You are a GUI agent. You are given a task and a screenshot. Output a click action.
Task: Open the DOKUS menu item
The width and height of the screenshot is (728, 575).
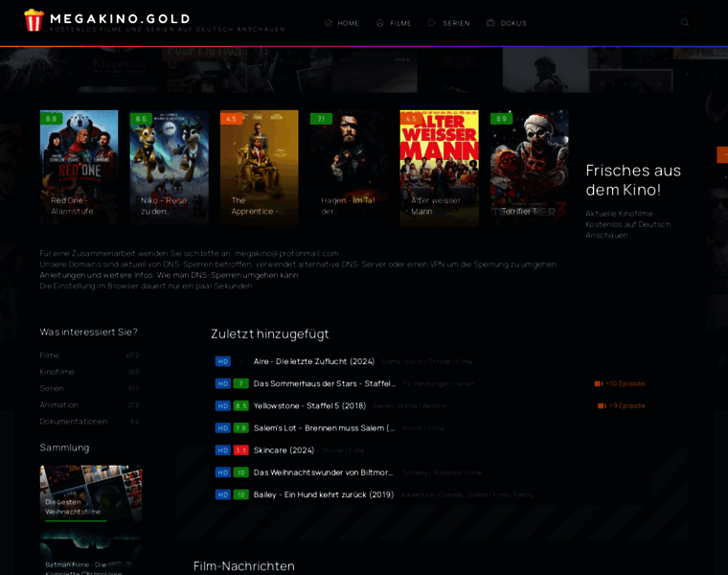[x=507, y=23]
